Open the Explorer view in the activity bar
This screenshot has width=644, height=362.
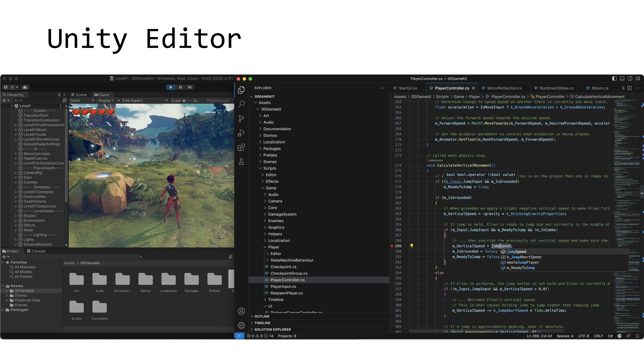241,90
